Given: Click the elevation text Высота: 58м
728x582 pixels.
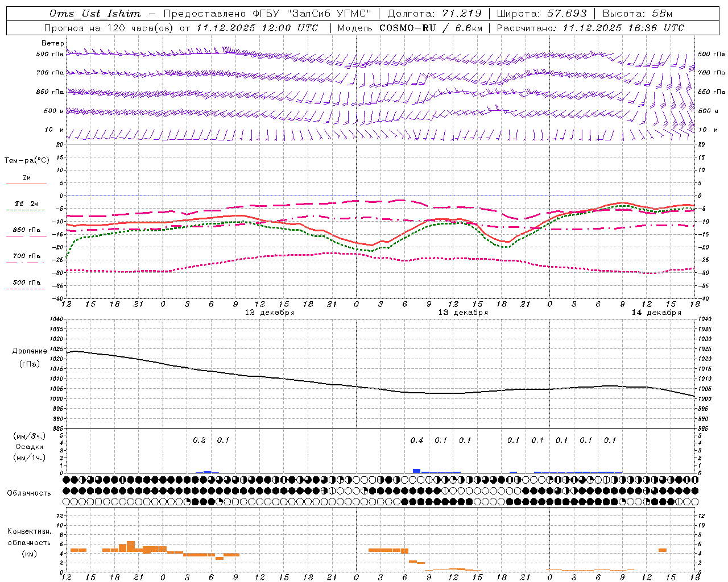Looking at the screenshot, I should tap(638, 14).
